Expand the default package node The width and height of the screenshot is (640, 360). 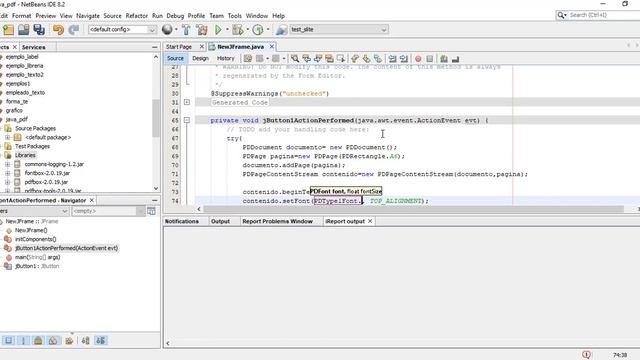7,137
